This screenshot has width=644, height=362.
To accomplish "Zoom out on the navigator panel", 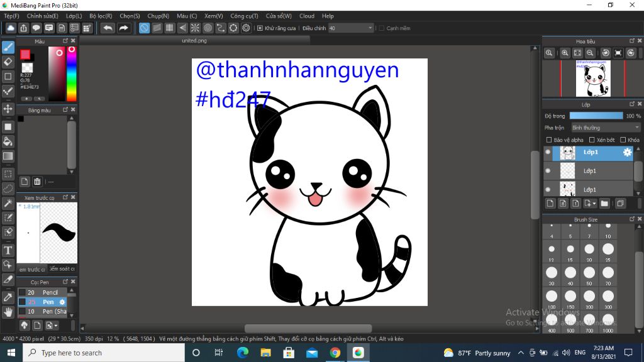I will point(590,53).
